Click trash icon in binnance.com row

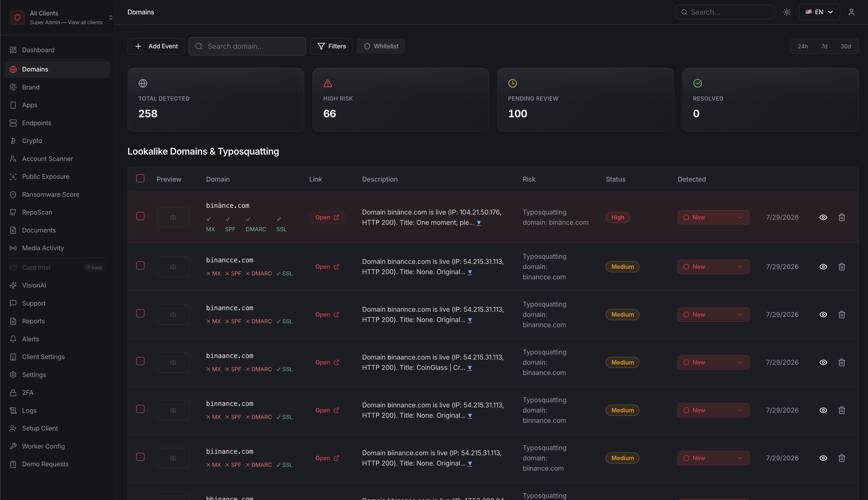(x=842, y=410)
